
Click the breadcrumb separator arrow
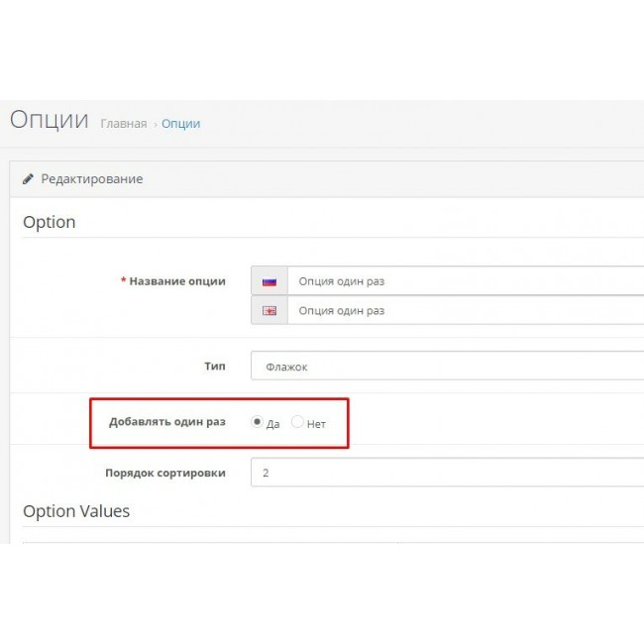pyautogui.click(x=155, y=124)
